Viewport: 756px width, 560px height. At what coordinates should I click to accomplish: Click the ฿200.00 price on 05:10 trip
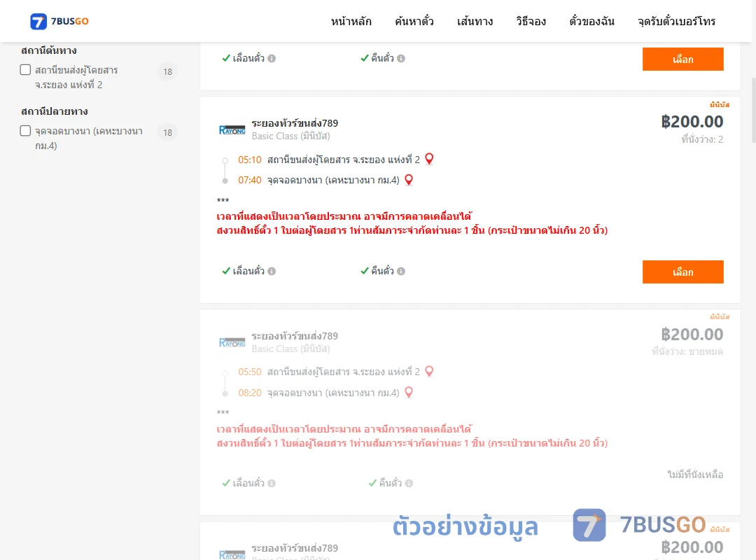[692, 122]
